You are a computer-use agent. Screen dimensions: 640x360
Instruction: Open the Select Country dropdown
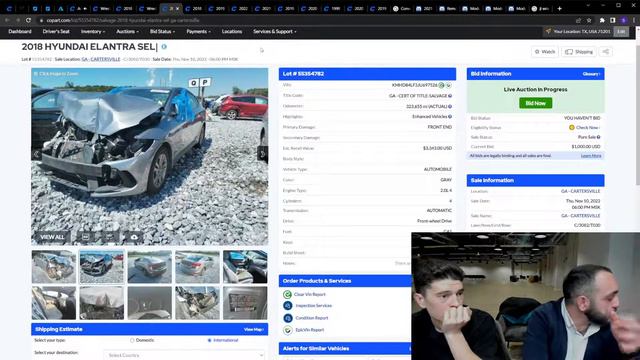tap(184, 355)
